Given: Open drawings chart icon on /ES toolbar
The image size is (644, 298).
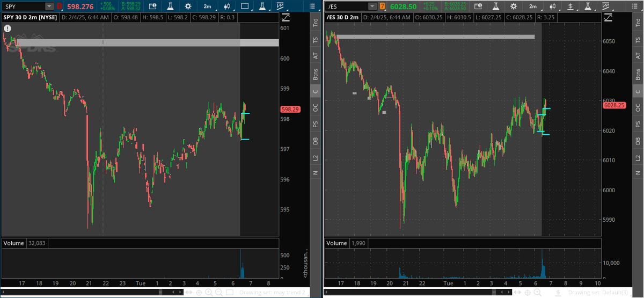Looking at the screenshot, I should tap(607, 6).
